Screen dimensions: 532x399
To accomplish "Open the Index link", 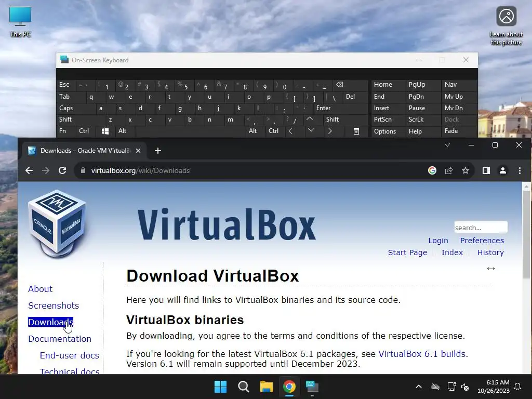I will click(452, 252).
